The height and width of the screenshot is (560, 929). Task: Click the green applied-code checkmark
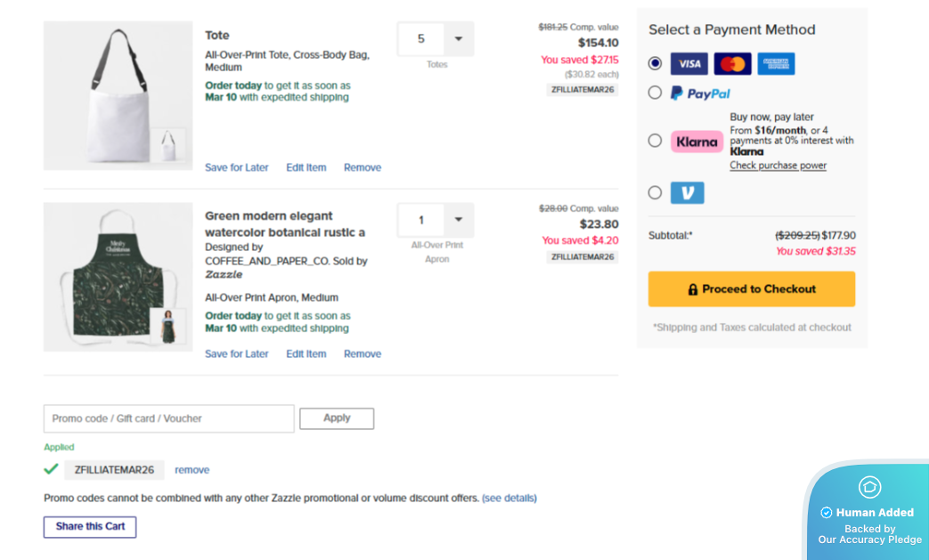pos(51,469)
